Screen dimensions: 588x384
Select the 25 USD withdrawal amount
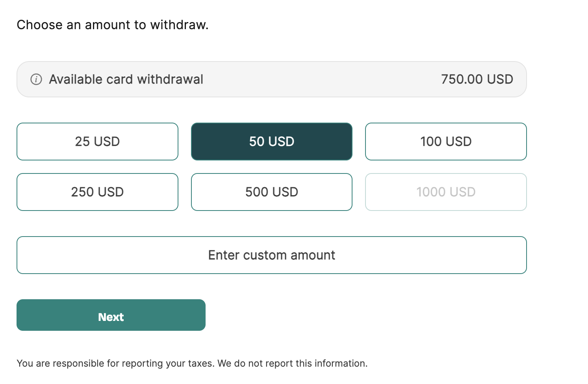(x=97, y=142)
